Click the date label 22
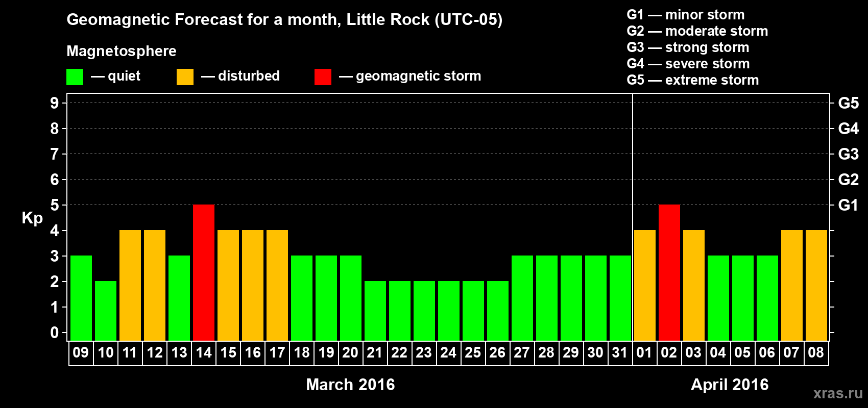868x408 pixels. tap(399, 353)
